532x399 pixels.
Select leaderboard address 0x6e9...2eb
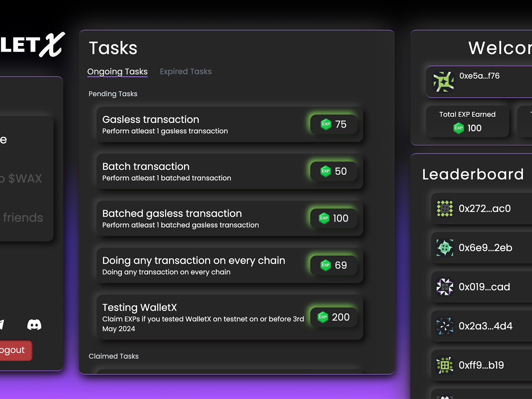pos(485,248)
